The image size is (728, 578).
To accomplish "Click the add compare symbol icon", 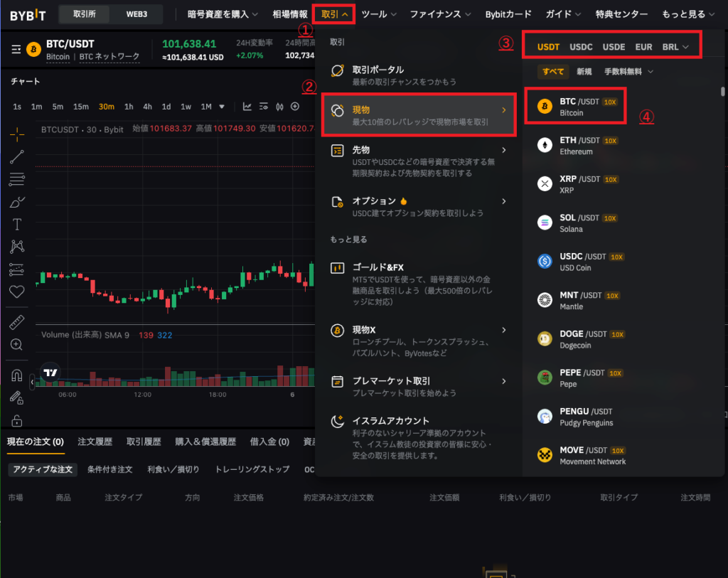I will coord(295,107).
